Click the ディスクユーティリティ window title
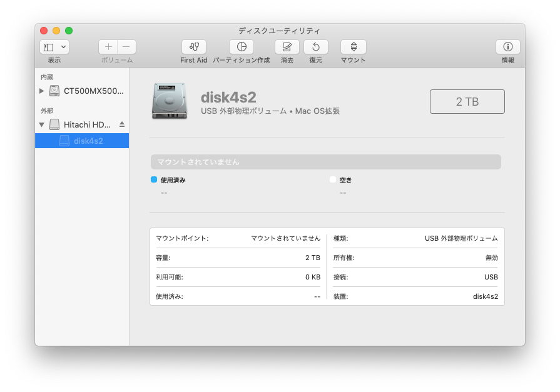Viewport: 560px width, 392px height. point(279,31)
